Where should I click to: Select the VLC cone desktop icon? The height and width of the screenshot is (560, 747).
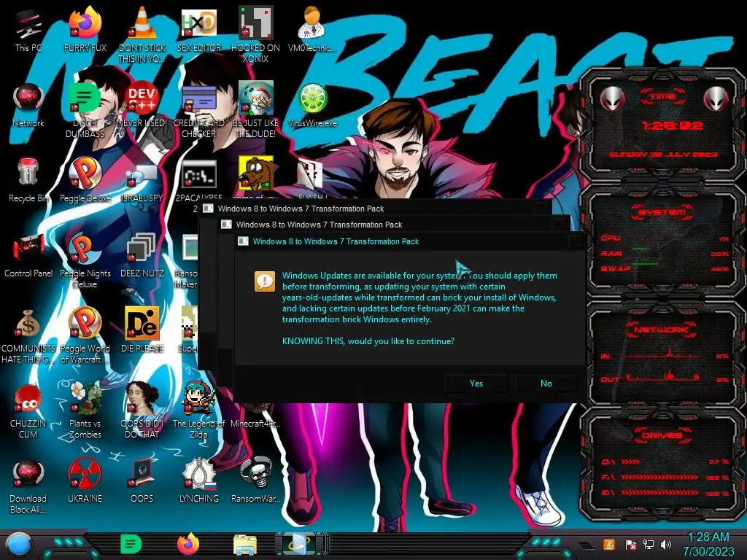pyautogui.click(x=142, y=34)
